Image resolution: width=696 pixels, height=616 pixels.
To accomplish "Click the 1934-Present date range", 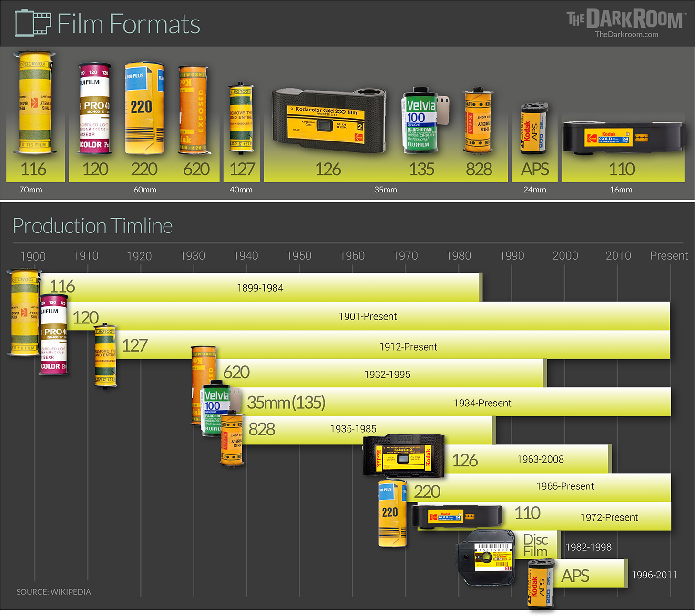I will [482, 403].
